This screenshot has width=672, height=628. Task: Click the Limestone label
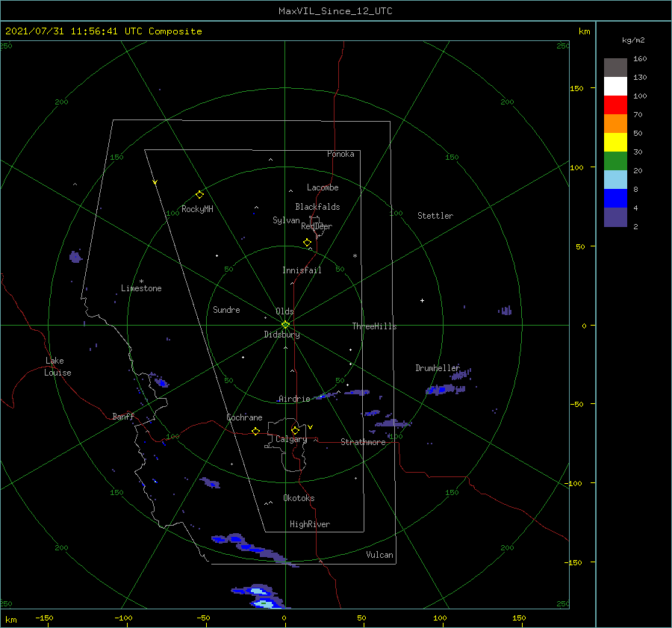[x=141, y=288]
